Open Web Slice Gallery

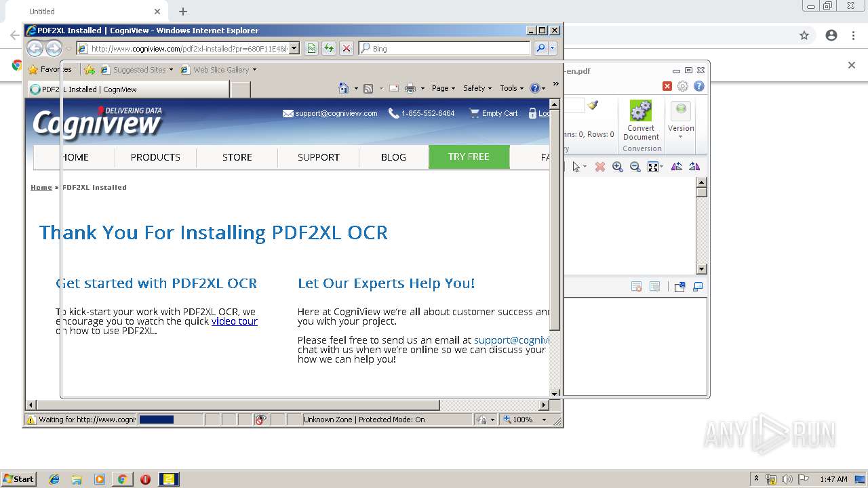(x=218, y=69)
